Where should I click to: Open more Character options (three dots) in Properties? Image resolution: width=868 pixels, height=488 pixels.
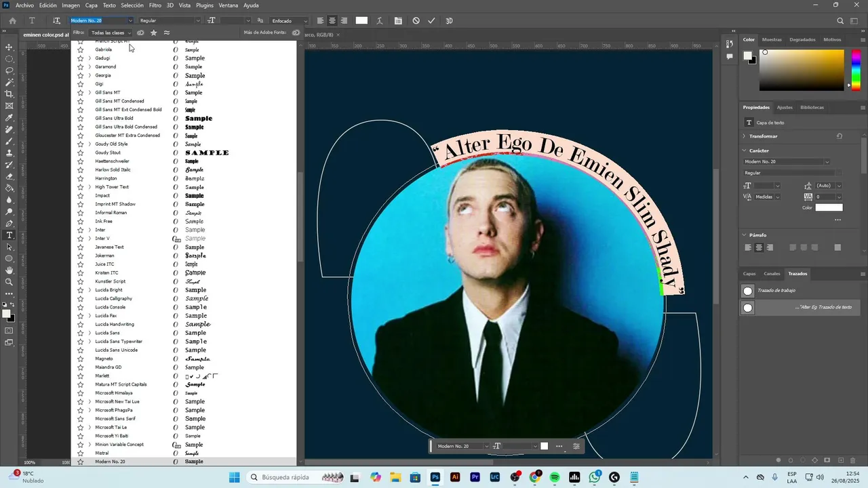837,220
